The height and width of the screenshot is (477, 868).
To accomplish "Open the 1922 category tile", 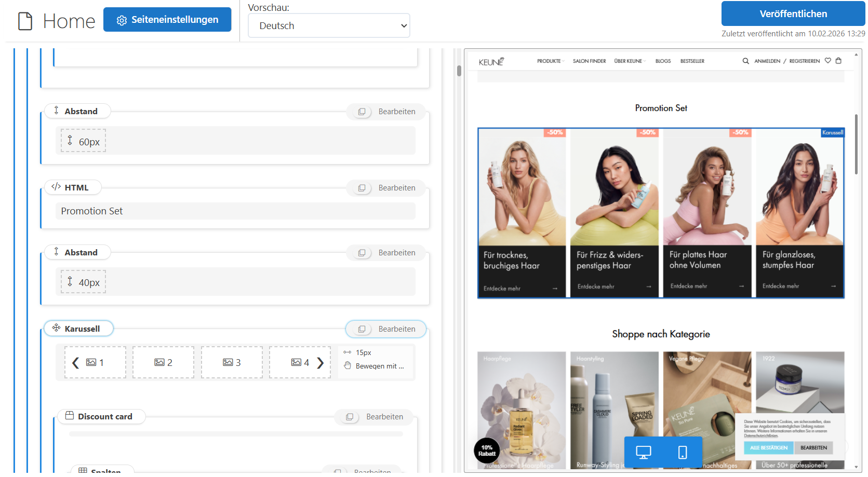I will click(800, 384).
